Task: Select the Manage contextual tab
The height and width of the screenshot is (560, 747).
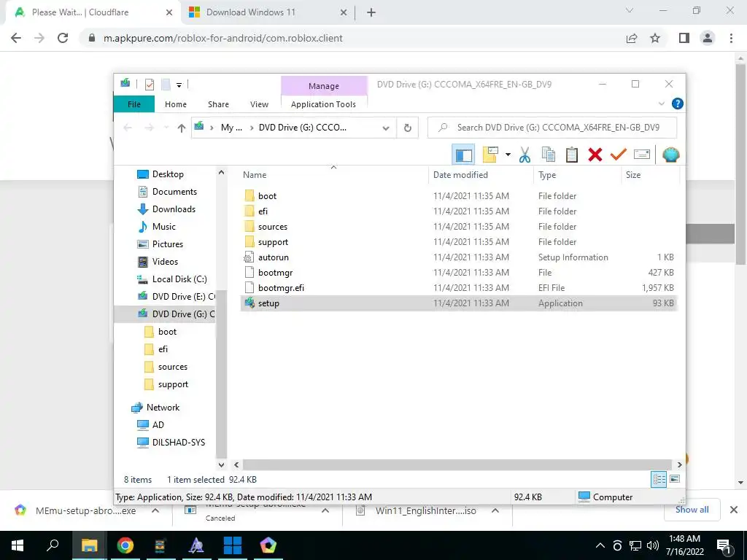Action: point(324,86)
